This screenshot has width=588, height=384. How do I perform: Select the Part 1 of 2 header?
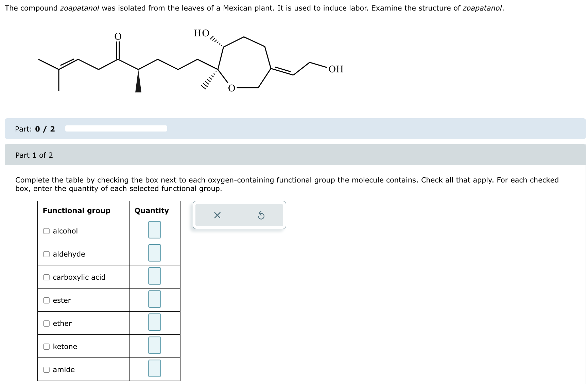(x=34, y=155)
